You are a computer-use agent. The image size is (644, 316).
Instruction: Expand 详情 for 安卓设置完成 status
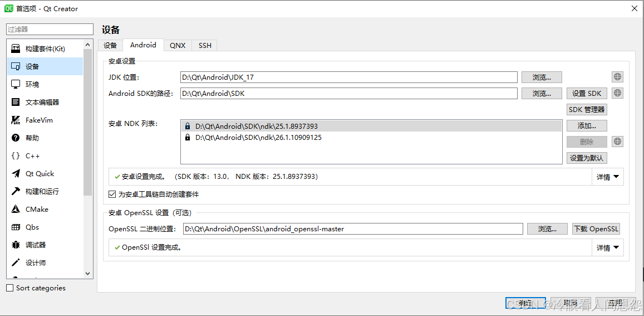click(x=607, y=177)
